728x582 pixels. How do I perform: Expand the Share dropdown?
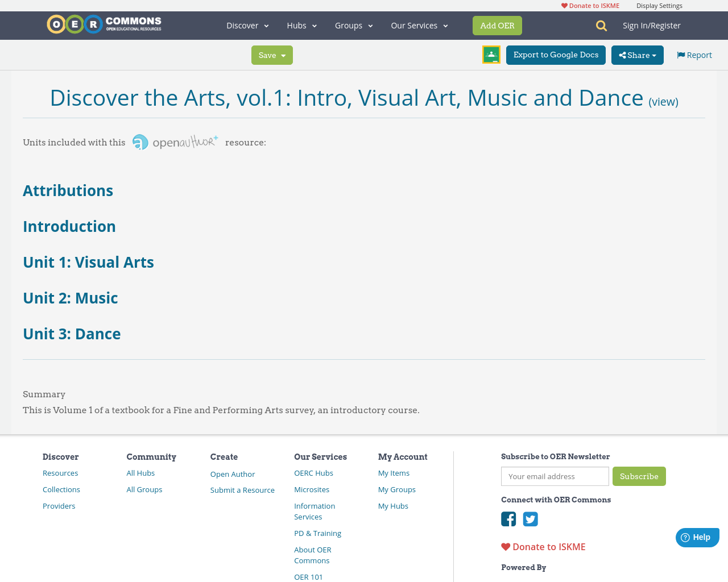point(636,55)
